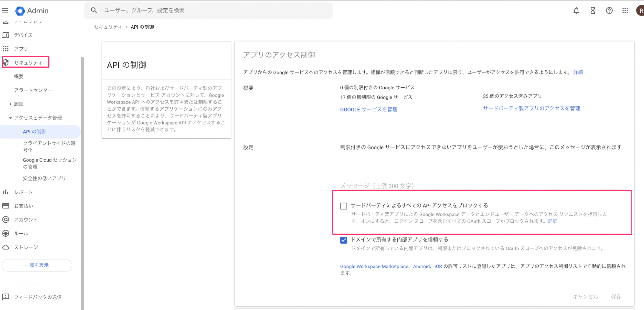The height and width of the screenshot is (310, 644).
Task: Click the sidebar vertical scrollbar
Action: pos(82,183)
